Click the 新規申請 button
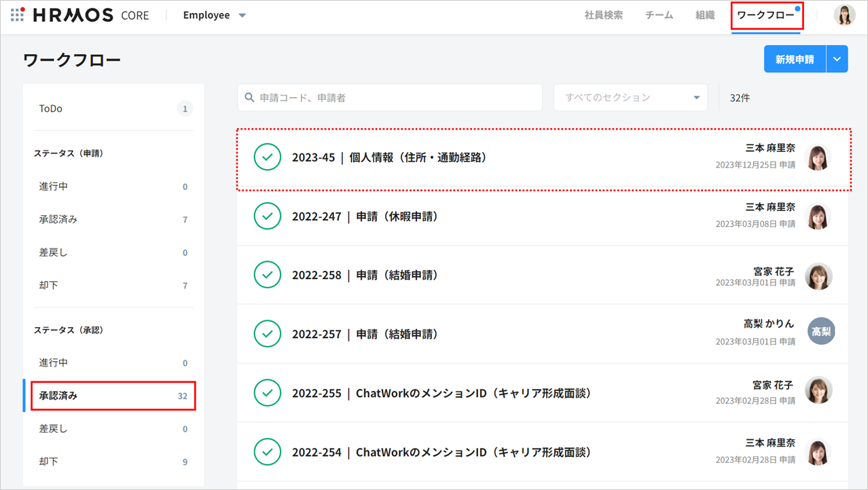The height and width of the screenshot is (490, 868). tap(795, 60)
